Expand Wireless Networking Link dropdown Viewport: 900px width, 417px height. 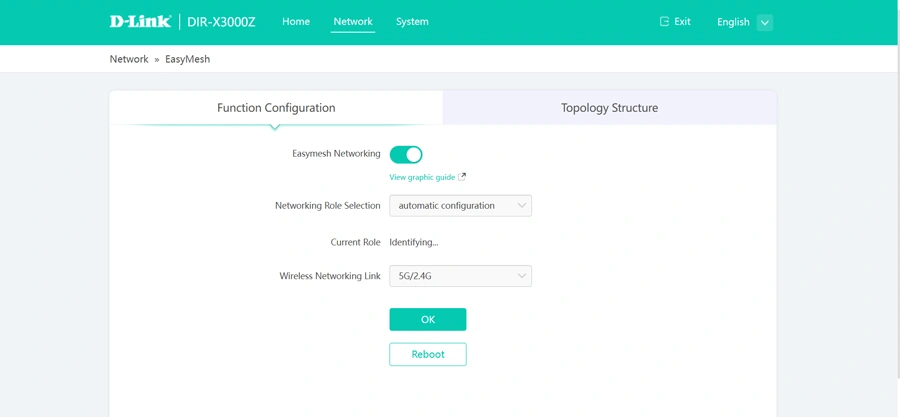[460, 276]
